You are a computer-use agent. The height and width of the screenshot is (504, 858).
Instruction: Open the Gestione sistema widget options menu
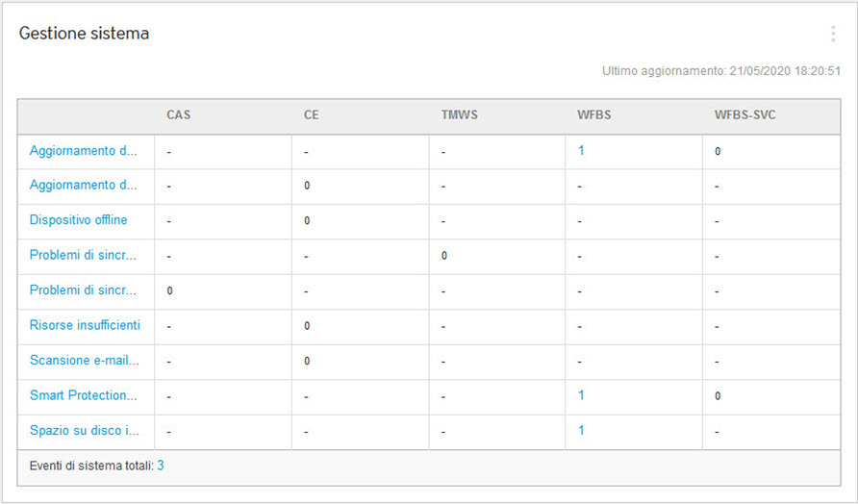pyautogui.click(x=832, y=35)
